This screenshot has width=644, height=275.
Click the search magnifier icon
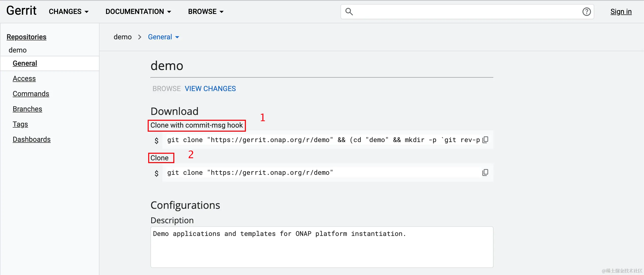click(349, 12)
